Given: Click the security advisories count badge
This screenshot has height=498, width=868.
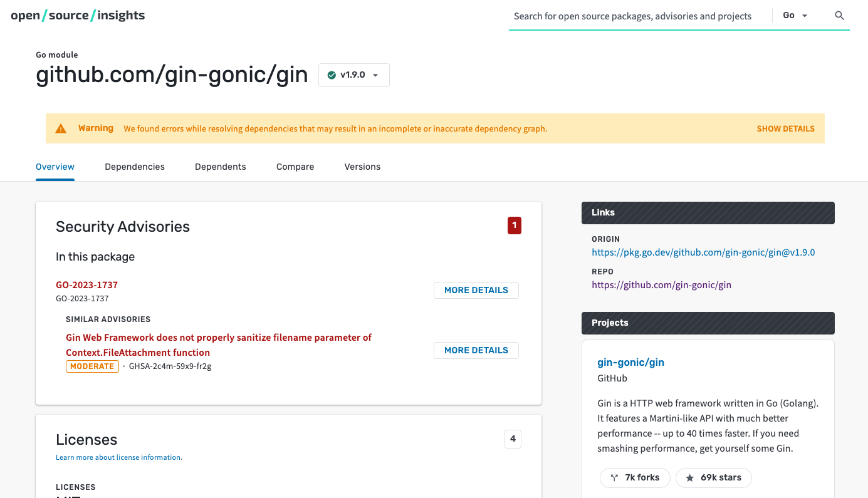Looking at the screenshot, I should point(514,226).
